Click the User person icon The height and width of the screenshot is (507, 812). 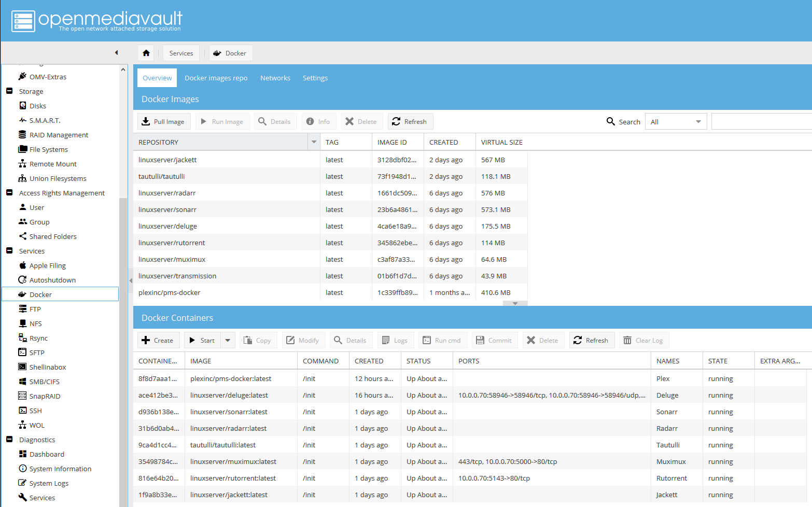22,207
